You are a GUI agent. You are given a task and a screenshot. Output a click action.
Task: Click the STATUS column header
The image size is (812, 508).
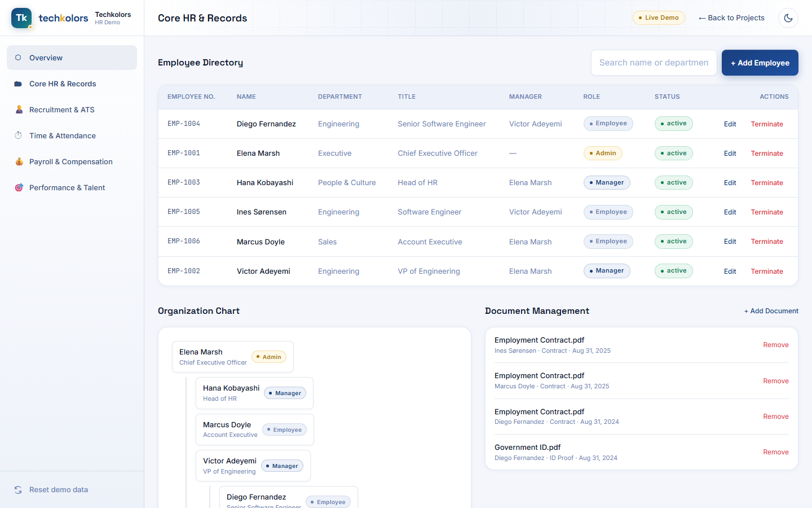(667, 97)
